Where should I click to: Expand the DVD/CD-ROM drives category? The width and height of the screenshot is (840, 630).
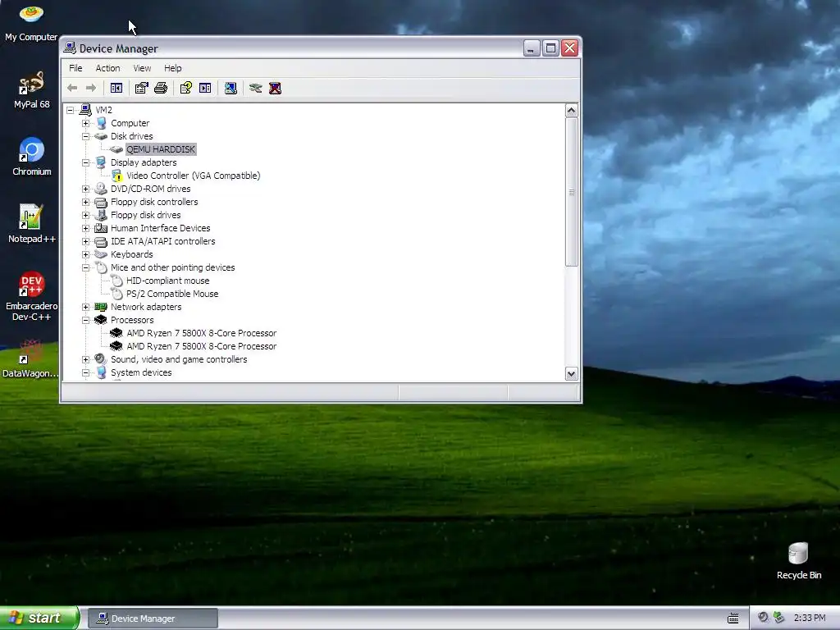[x=85, y=189]
